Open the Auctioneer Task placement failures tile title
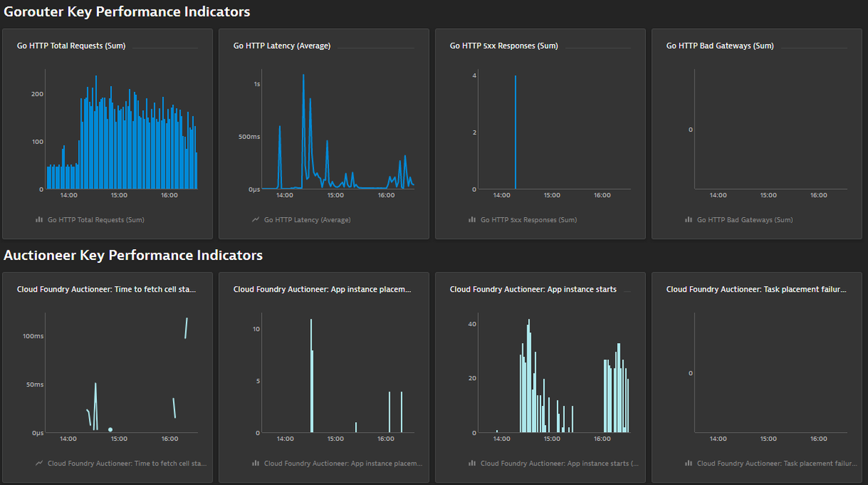This screenshot has width=868, height=485. (756, 289)
